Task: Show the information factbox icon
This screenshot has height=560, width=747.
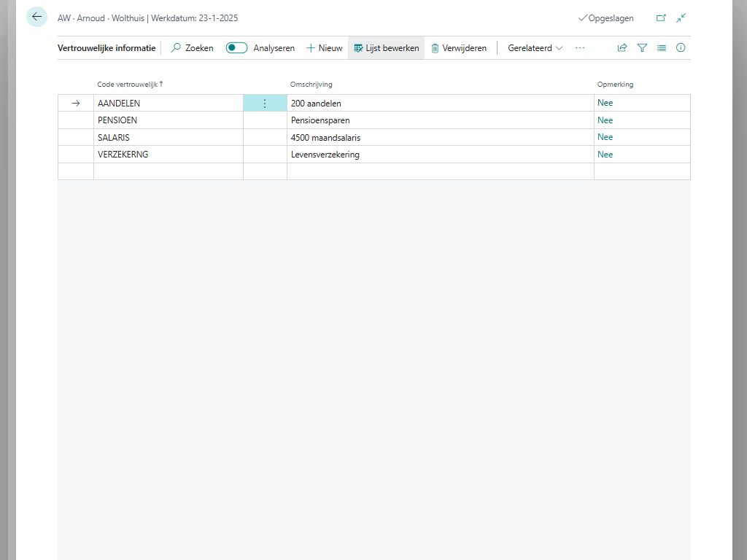Action: click(x=681, y=48)
